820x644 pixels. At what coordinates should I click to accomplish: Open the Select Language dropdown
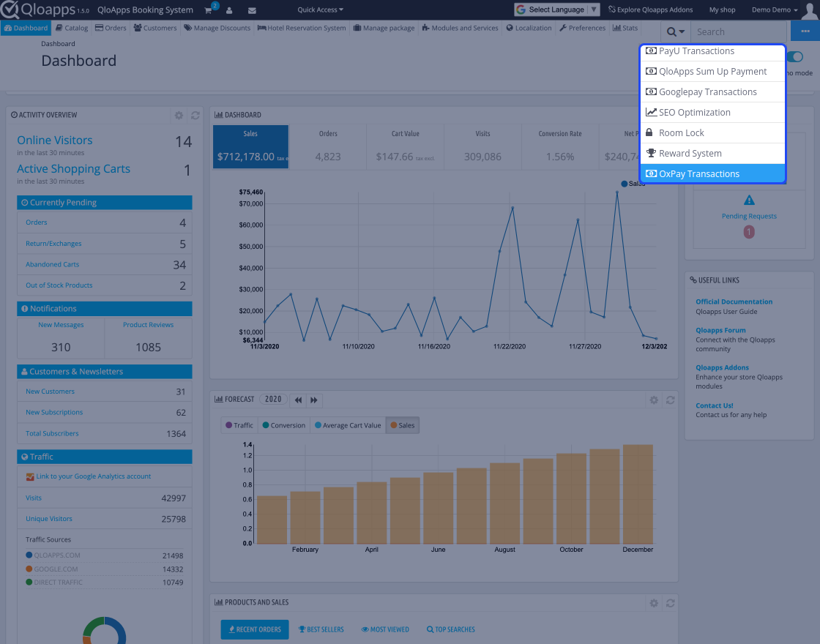pyautogui.click(x=556, y=10)
